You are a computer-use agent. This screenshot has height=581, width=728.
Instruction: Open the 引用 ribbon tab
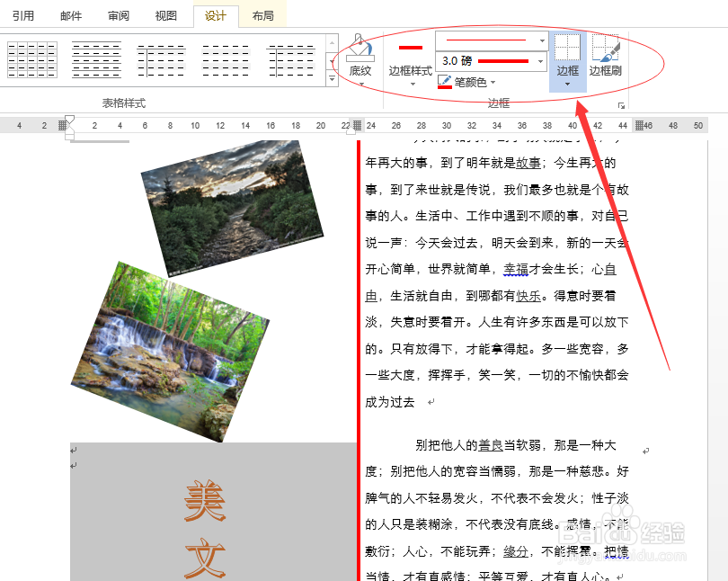click(x=23, y=16)
